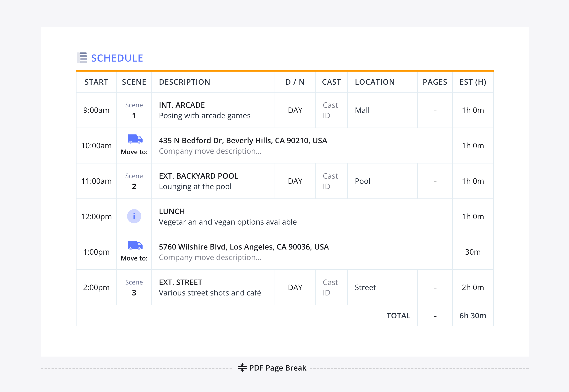Click the 6h 30m total estimate
The width and height of the screenshot is (569, 392).
point(472,316)
